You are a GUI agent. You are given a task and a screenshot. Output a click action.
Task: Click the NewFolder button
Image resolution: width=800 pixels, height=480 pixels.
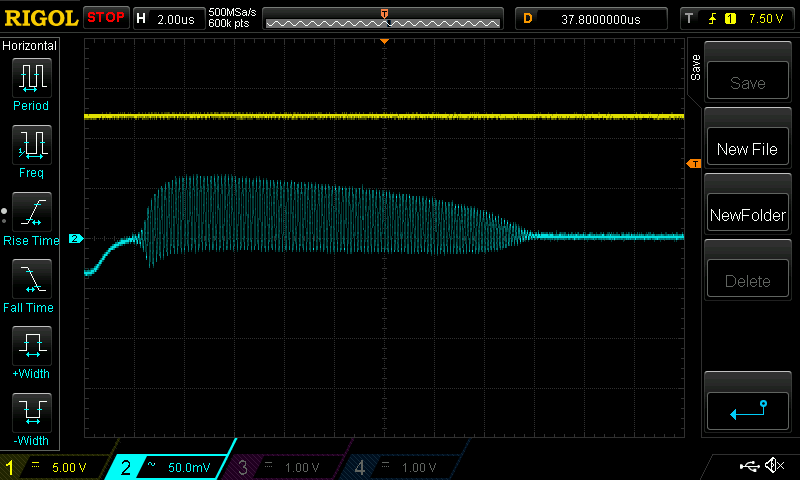tap(747, 213)
